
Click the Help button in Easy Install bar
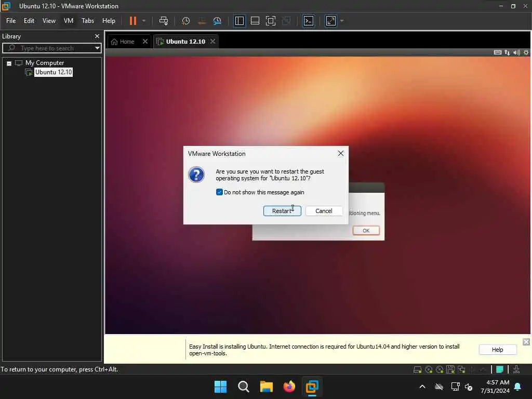[x=497, y=350]
